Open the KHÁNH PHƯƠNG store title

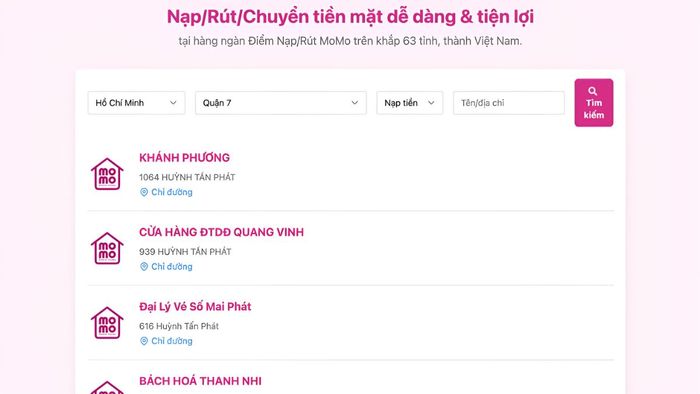click(x=184, y=158)
